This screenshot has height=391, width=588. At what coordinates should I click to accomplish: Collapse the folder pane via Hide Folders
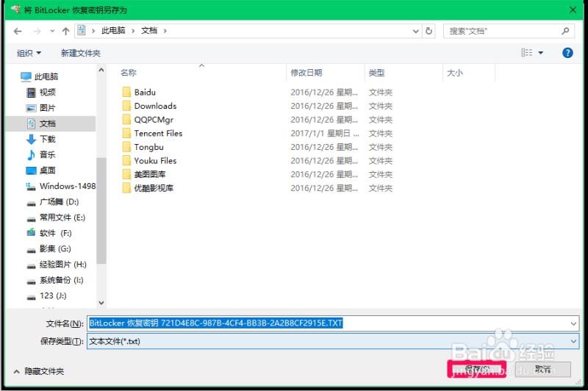coord(39,371)
